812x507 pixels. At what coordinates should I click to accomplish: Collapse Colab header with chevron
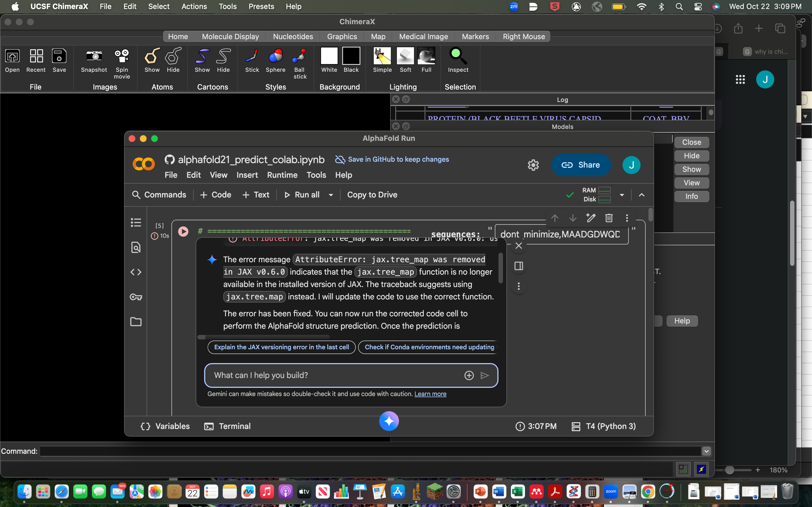641,195
